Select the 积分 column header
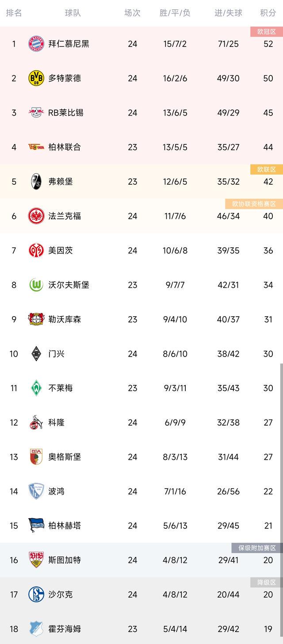 pyautogui.click(x=268, y=13)
